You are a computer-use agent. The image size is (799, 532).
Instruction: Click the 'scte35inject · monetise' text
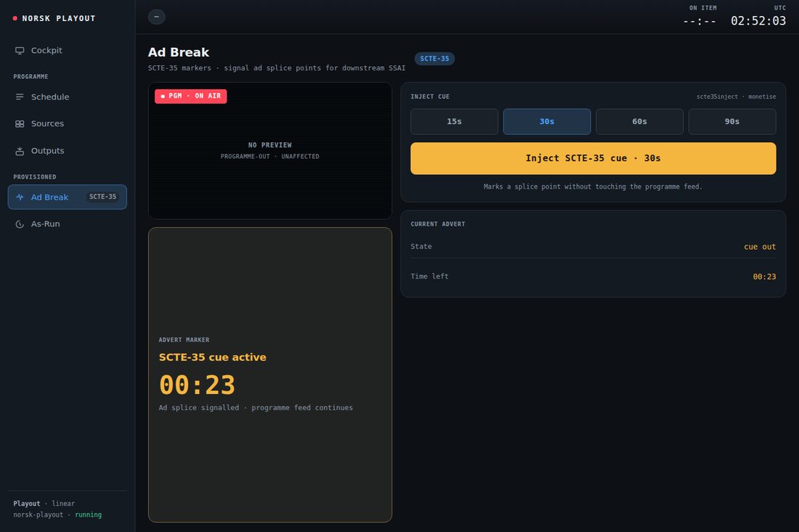point(737,97)
